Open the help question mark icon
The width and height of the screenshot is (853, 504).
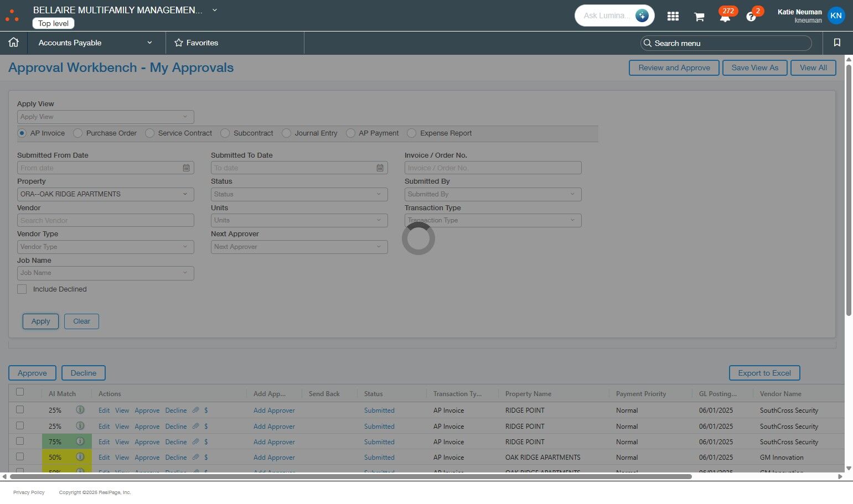tap(751, 17)
